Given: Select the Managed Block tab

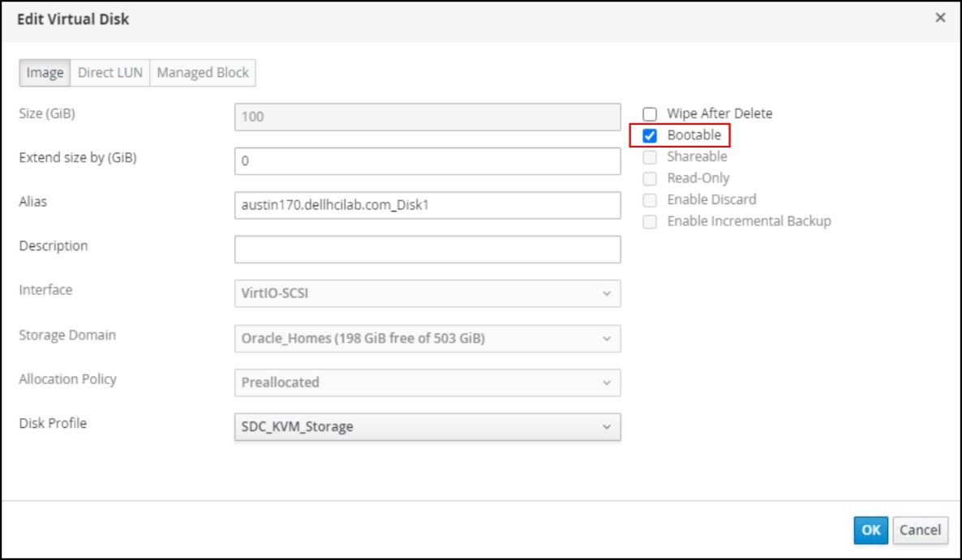Looking at the screenshot, I should pyautogui.click(x=203, y=73).
